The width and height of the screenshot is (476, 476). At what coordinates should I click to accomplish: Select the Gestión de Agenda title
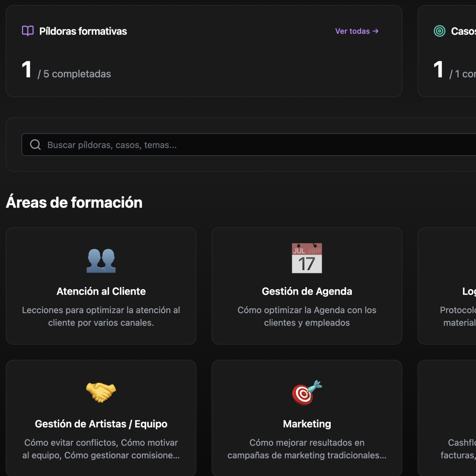[307, 291]
